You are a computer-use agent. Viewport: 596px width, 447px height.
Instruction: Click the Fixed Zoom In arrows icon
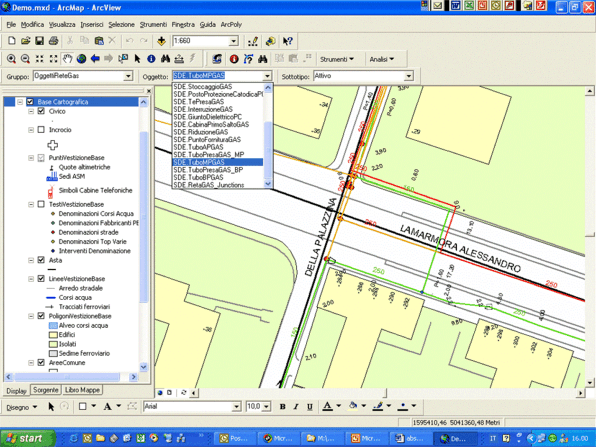(x=39, y=59)
